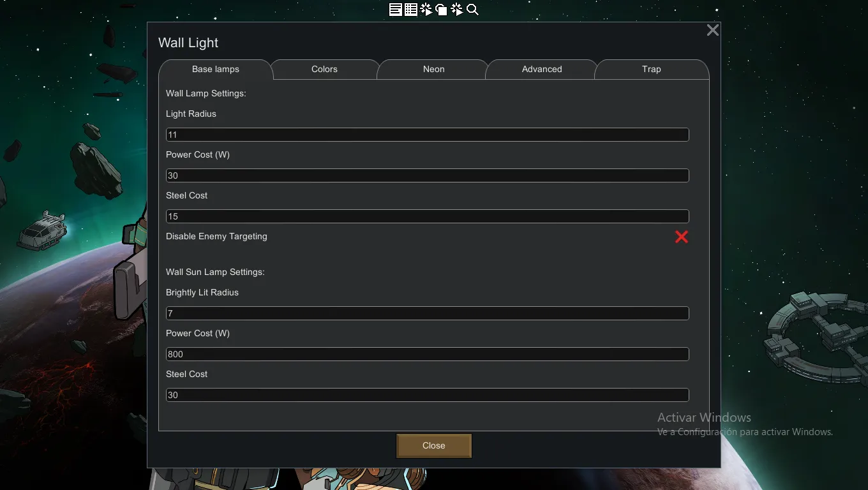Focus the Brightly Lit Radius field showing 7

428,313
